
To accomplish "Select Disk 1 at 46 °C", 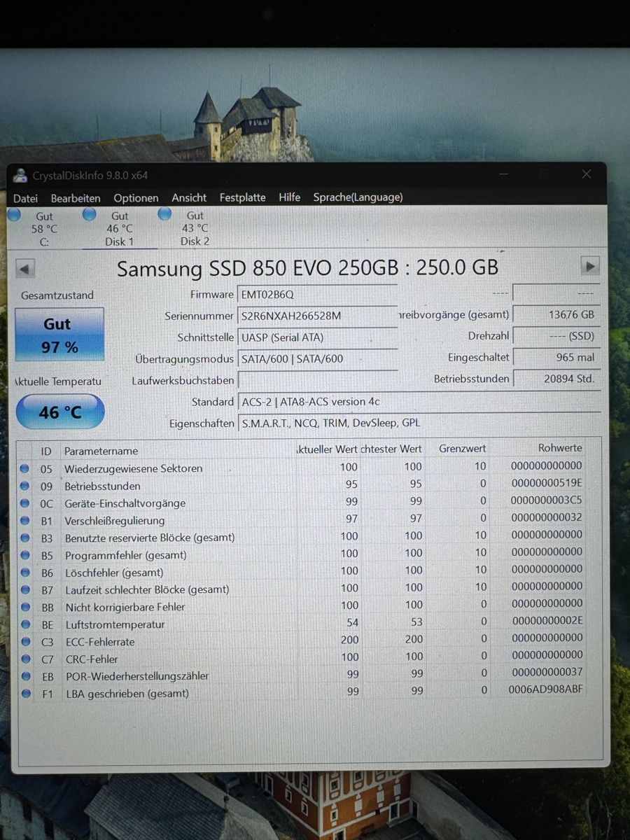I will [x=120, y=229].
